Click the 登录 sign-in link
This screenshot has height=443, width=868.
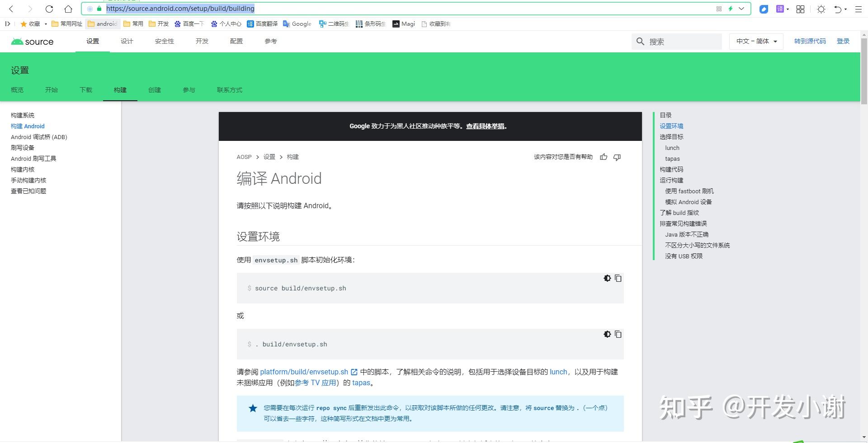point(843,41)
